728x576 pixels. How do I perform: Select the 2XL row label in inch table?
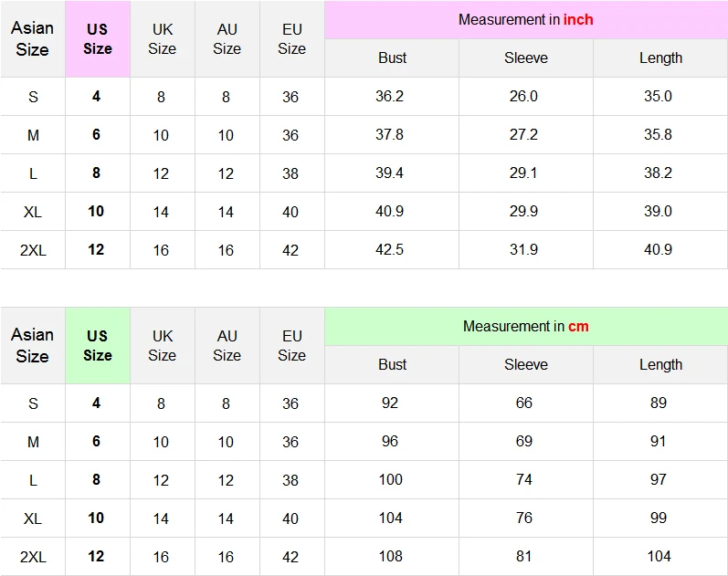pyautogui.click(x=33, y=250)
